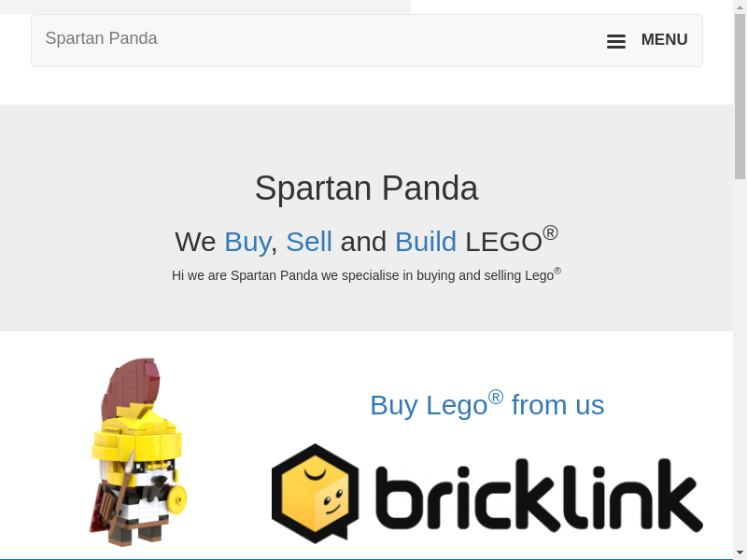Click the LEGO word in subheading
Screen dimensions: 747x560
point(503,242)
